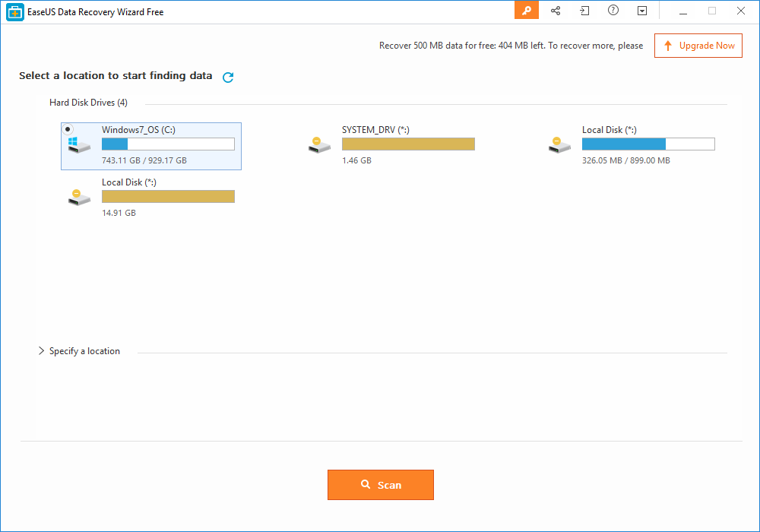The image size is (760, 532).
Task: Open the title bar dropdown menu arrow
Action: point(642,11)
